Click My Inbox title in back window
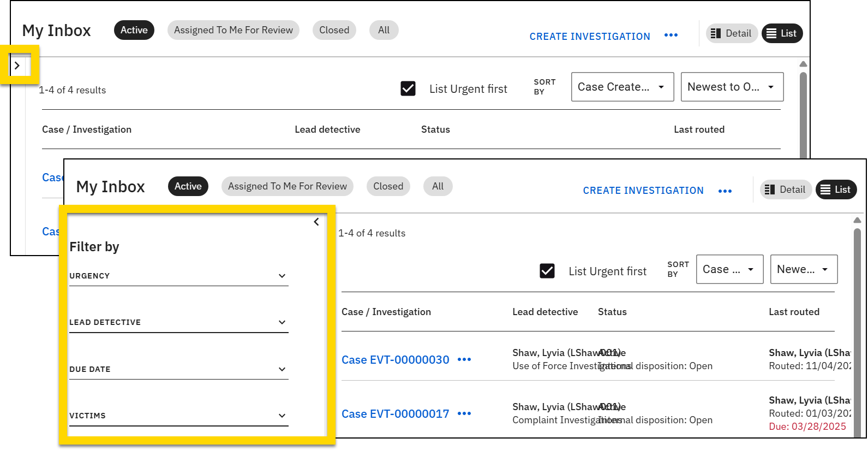Screen dimensions: 868x450 coord(56,31)
